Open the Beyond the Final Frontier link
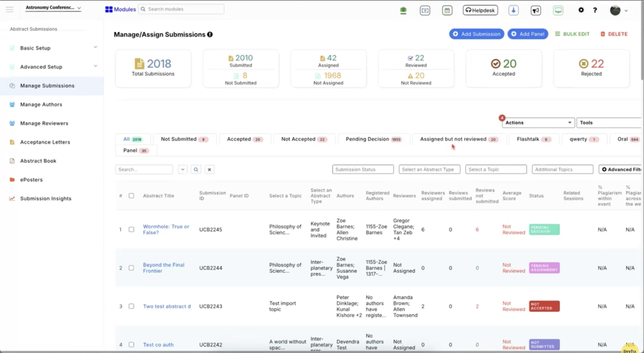The image size is (644, 353). coord(164,268)
